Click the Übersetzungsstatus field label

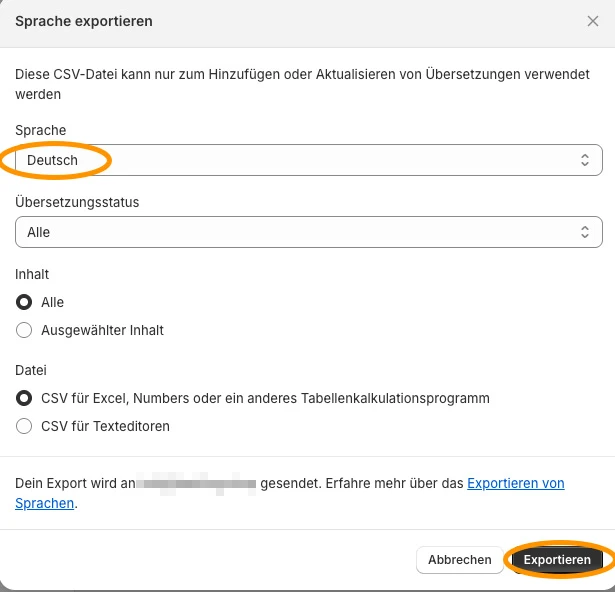click(77, 202)
